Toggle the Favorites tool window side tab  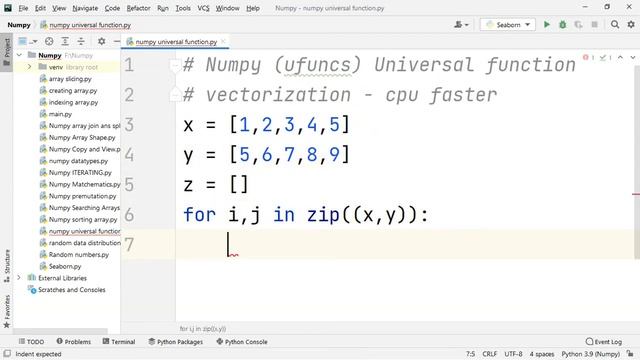[x=7, y=311]
